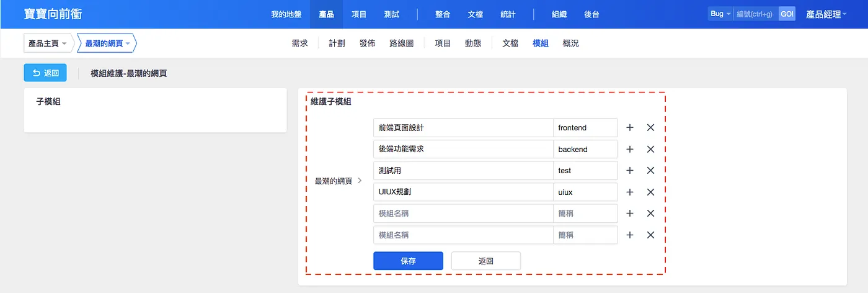Remove the 後端功能需求 row with X icon
868x293 pixels.
click(650, 149)
